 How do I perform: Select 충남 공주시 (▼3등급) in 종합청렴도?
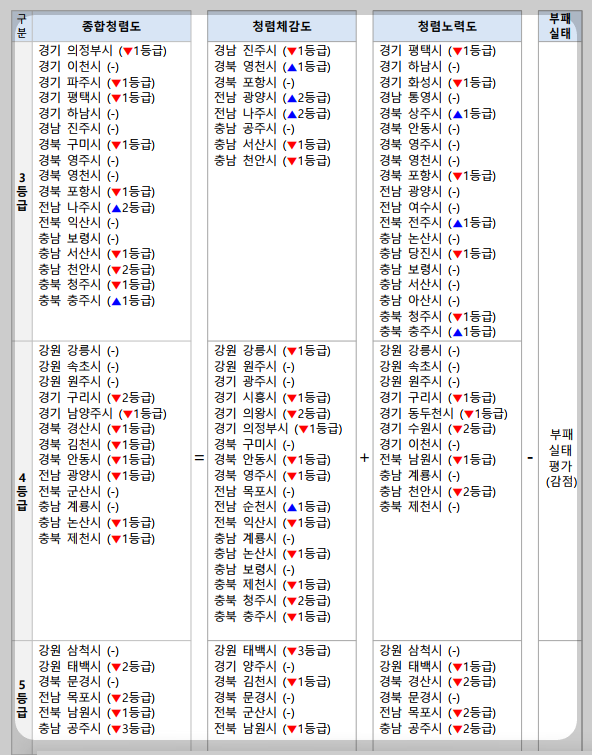click(97, 729)
